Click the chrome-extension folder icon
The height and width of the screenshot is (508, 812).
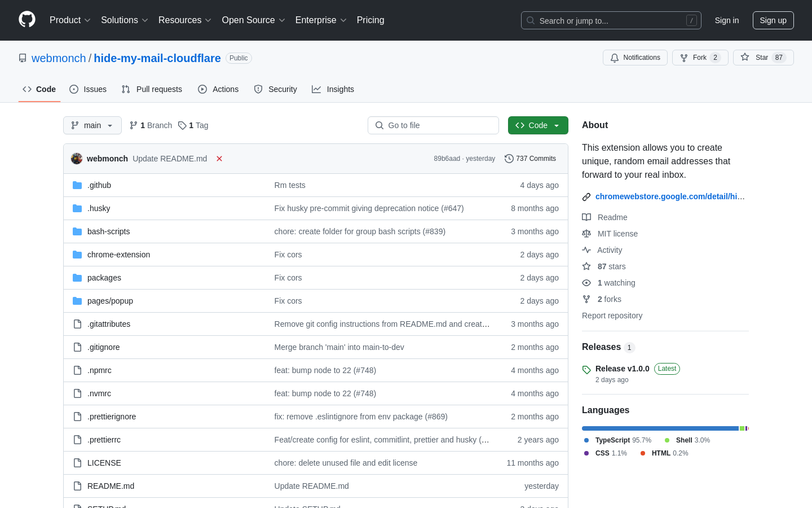tap(77, 255)
